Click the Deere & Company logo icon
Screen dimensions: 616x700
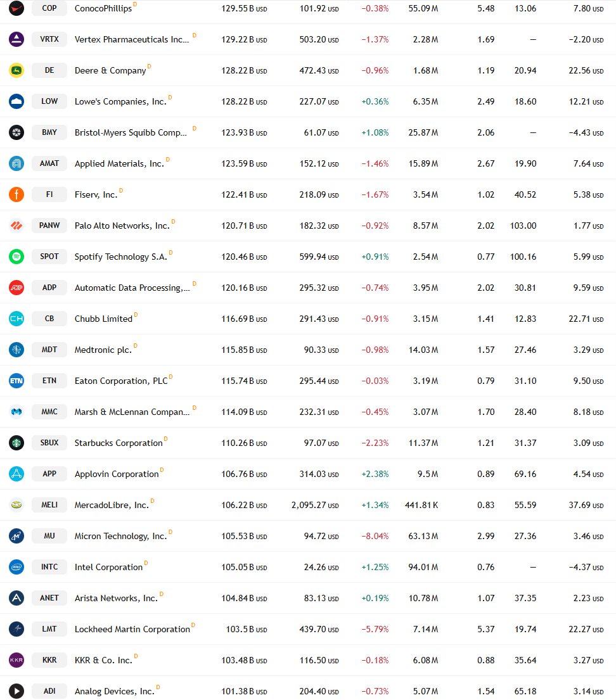click(16, 70)
